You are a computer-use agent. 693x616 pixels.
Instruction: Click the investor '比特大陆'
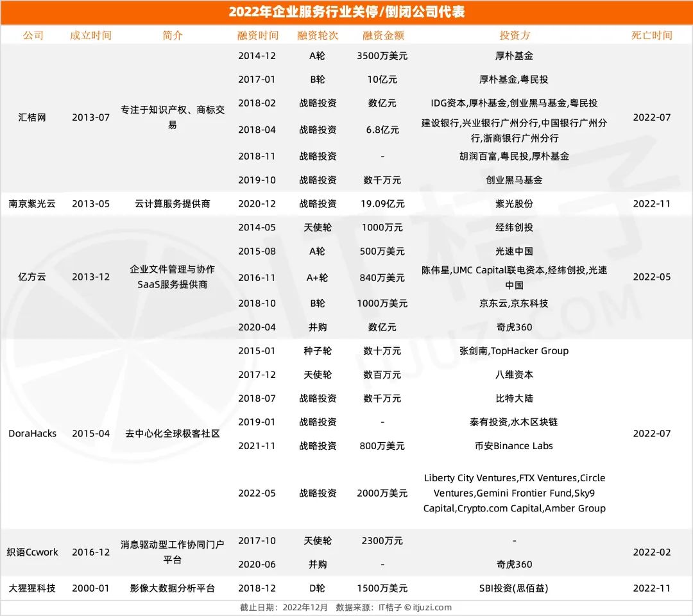515,398
